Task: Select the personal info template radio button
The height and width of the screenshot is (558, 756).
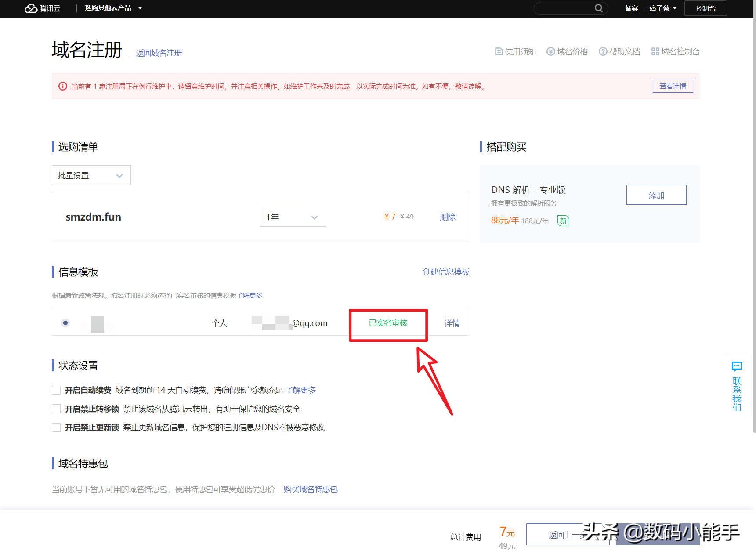Action: (x=65, y=322)
